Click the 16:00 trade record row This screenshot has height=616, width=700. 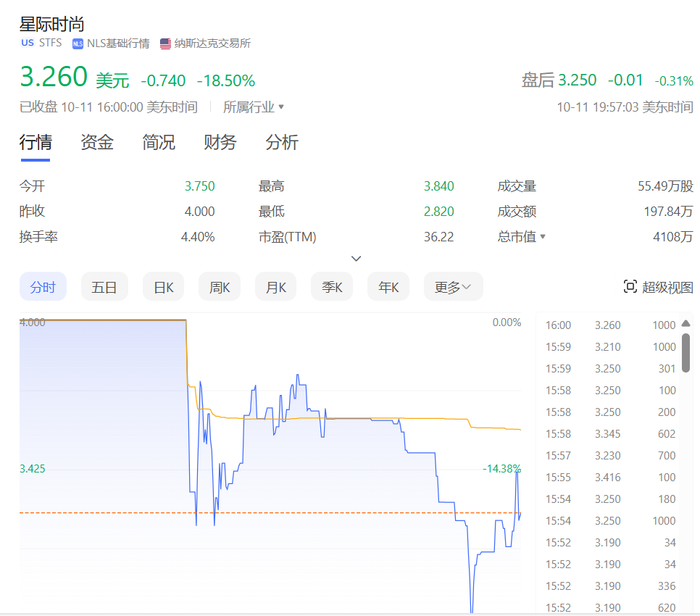click(x=610, y=325)
